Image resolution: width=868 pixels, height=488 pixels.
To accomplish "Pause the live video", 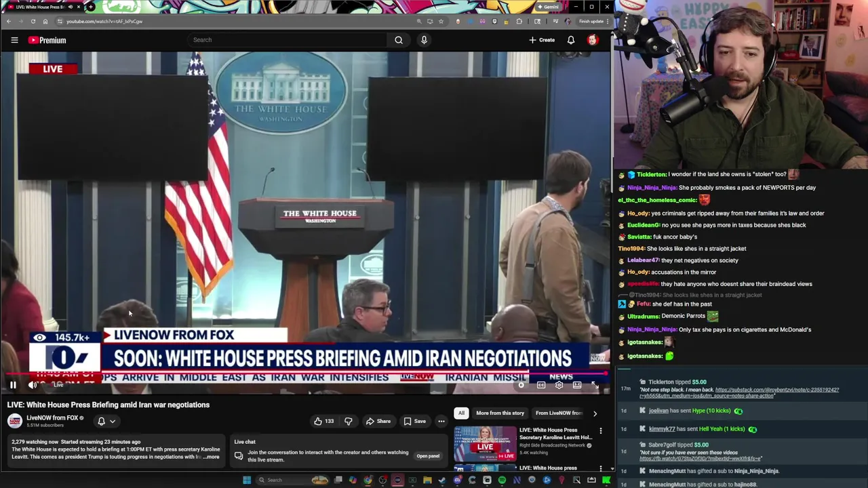I will pyautogui.click(x=13, y=385).
